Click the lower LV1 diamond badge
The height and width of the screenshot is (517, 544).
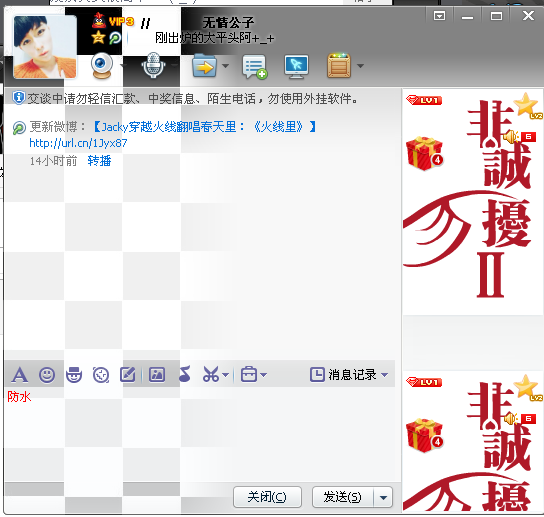pyautogui.click(x=424, y=382)
